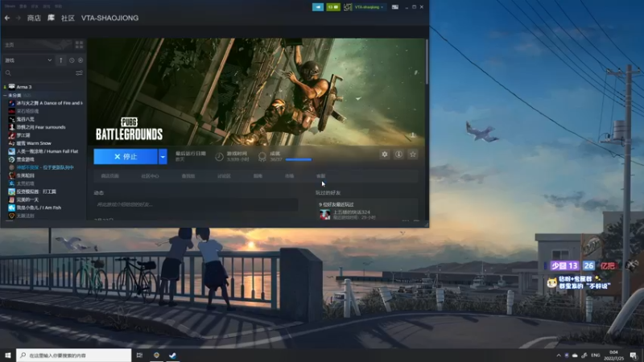The width and height of the screenshot is (644, 362).
Task: Open Chrome from the taskbar
Action: (156, 355)
